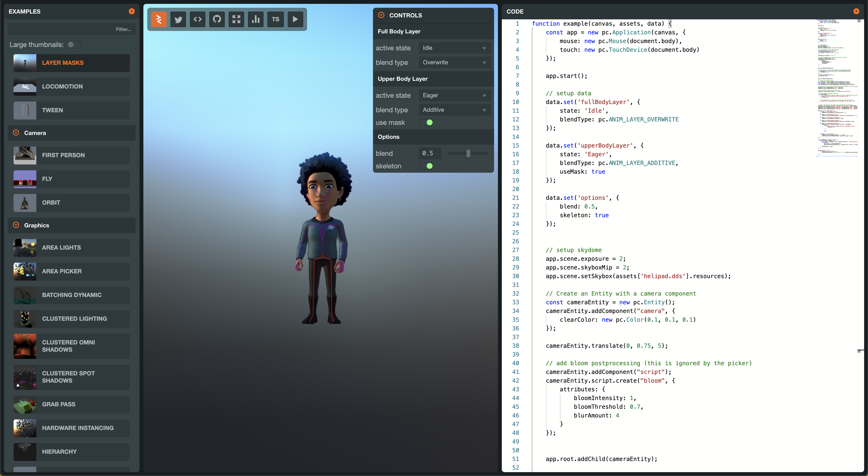Screen dimensions: 868x476
Task: Show the stats bar-chart icon
Action: point(256,19)
